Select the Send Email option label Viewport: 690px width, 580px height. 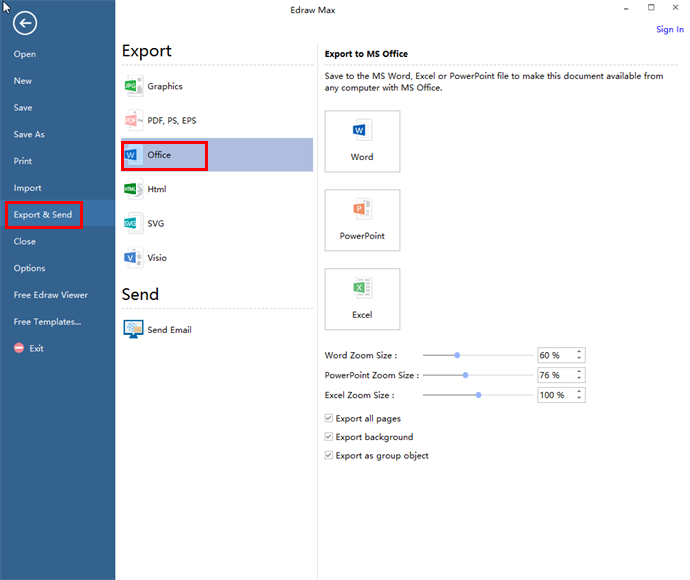coord(169,330)
